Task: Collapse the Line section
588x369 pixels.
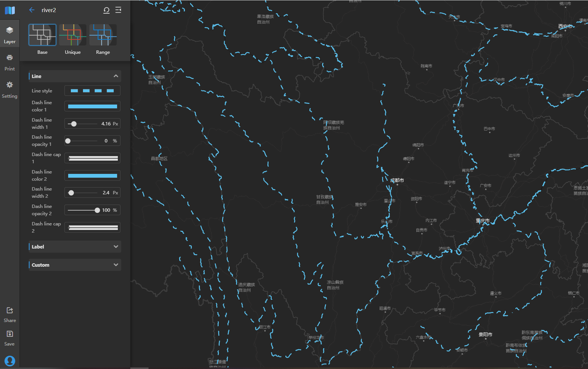Action: (116, 76)
